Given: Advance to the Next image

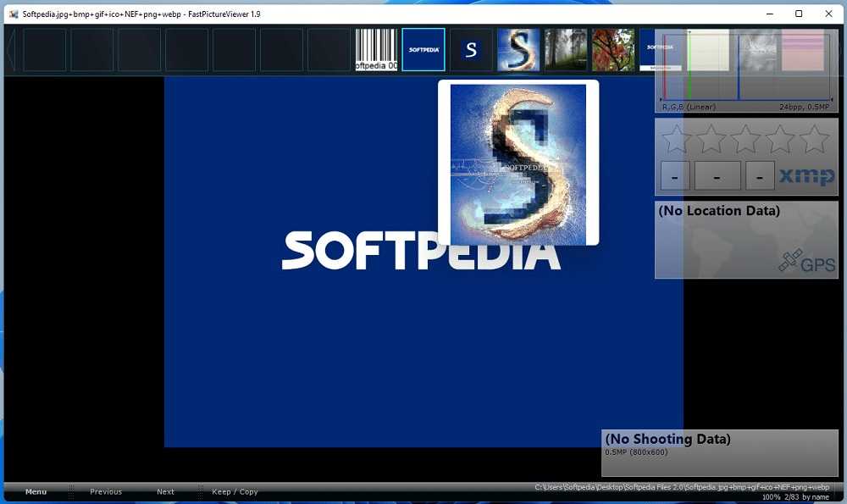Looking at the screenshot, I should click(x=165, y=492).
